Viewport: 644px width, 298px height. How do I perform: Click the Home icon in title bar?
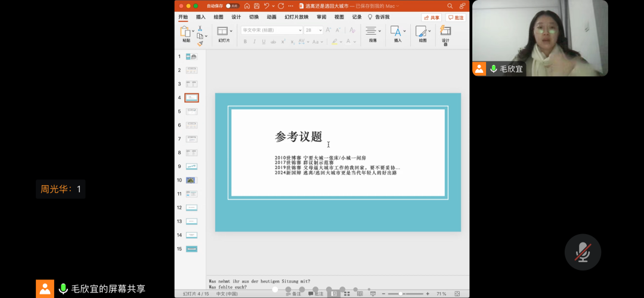point(246,5)
